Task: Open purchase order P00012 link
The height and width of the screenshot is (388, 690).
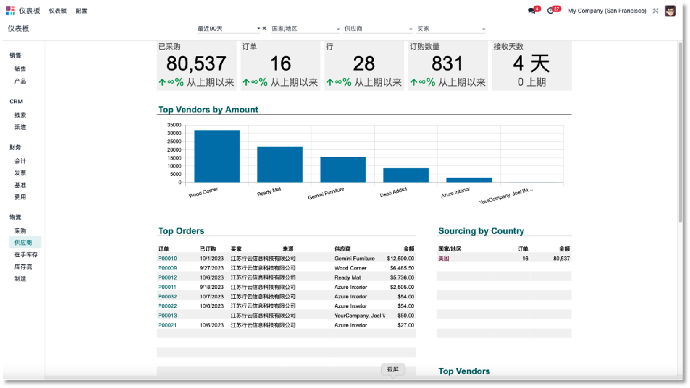Action: [168, 278]
